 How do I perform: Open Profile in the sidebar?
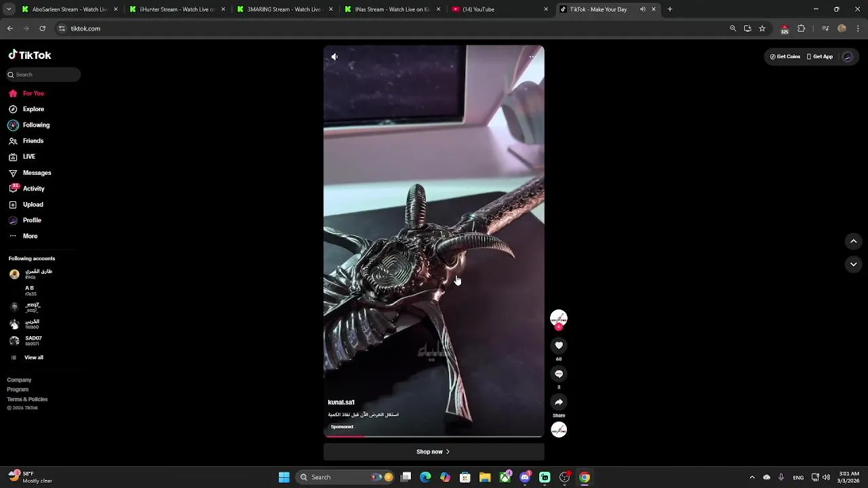tap(26, 220)
